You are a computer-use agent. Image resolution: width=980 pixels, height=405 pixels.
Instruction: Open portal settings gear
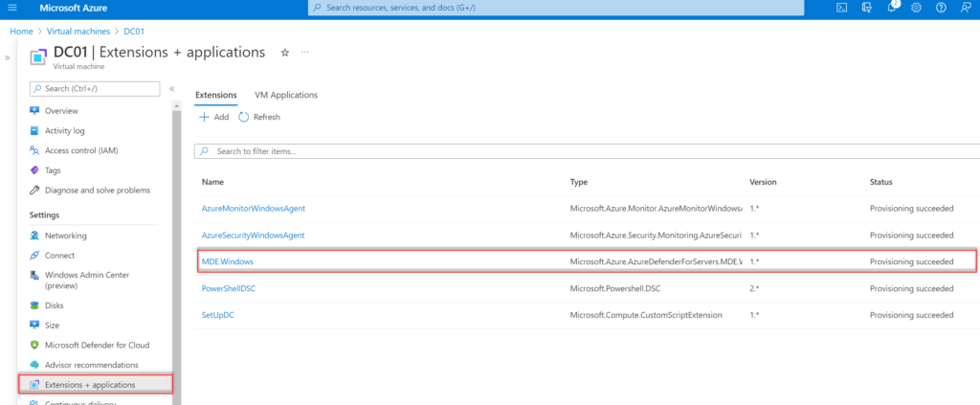click(x=916, y=8)
